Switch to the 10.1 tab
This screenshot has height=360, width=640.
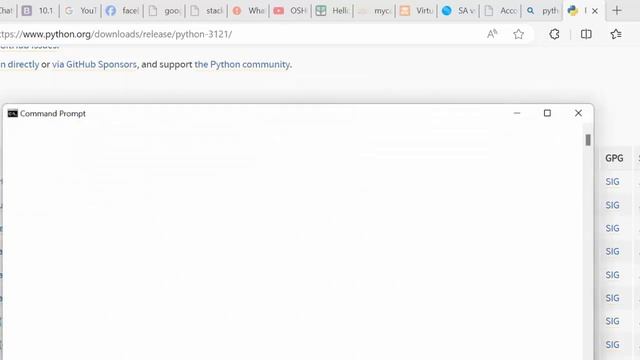38,11
